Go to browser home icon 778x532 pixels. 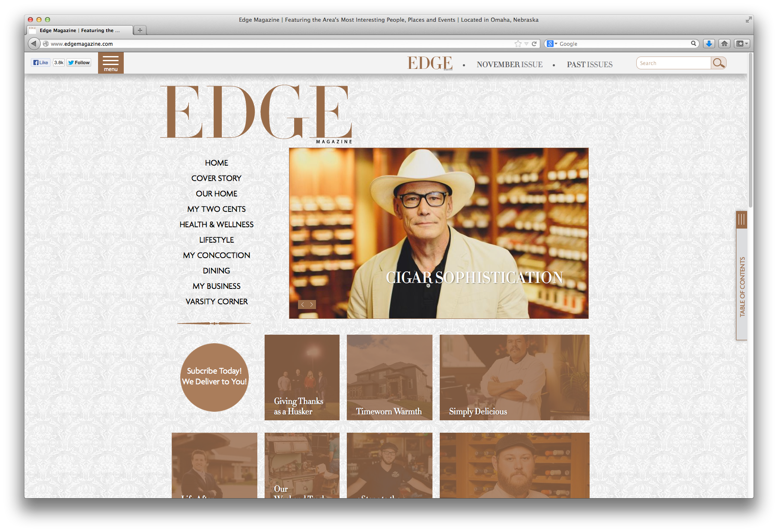(x=724, y=44)
